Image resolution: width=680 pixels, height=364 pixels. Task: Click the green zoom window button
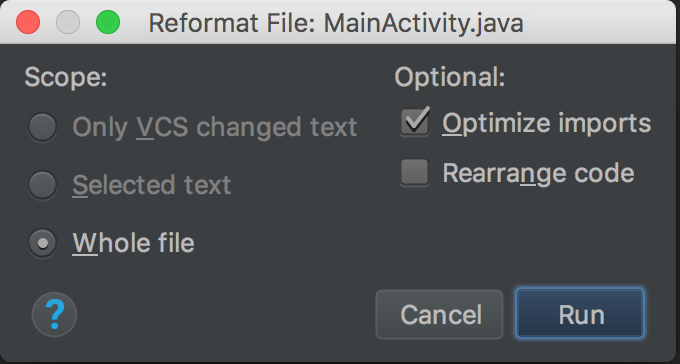pos(108,22)
